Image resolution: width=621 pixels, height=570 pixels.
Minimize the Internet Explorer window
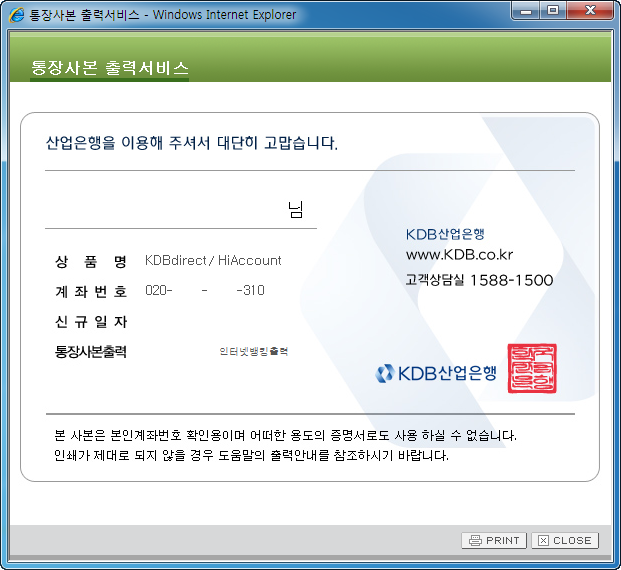526,11
